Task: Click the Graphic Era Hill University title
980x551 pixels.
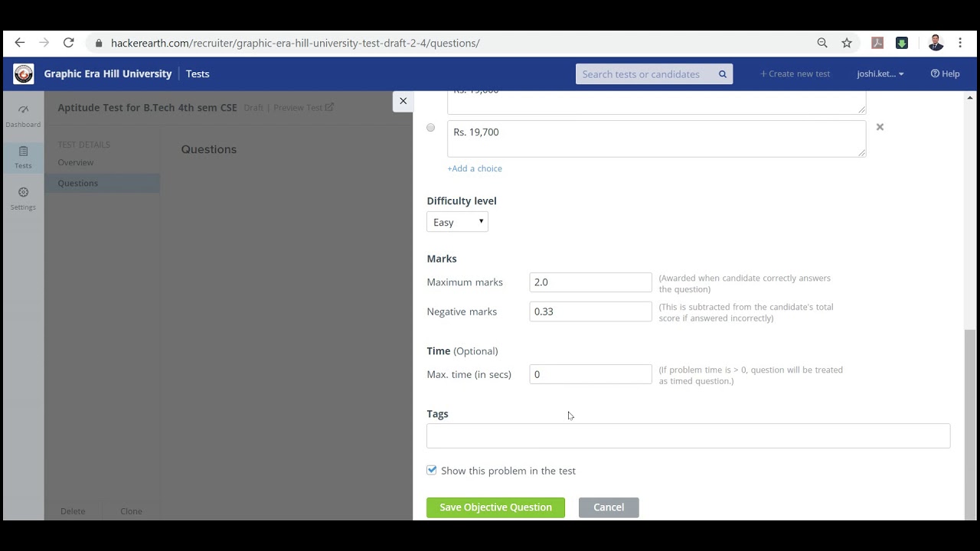Action: (108, 74)
